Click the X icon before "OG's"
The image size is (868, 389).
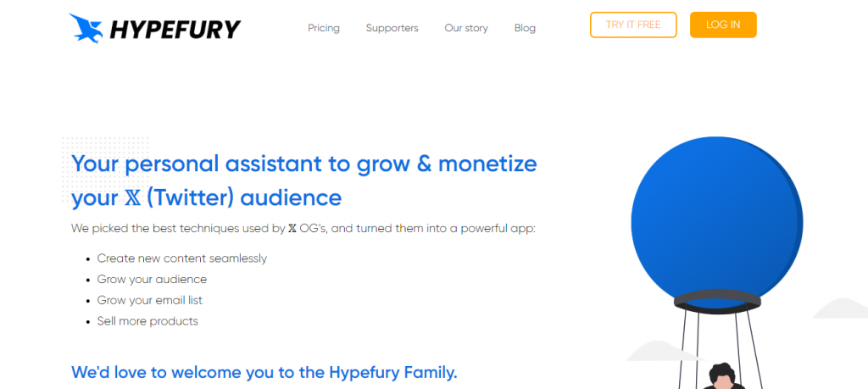(292, 228)
